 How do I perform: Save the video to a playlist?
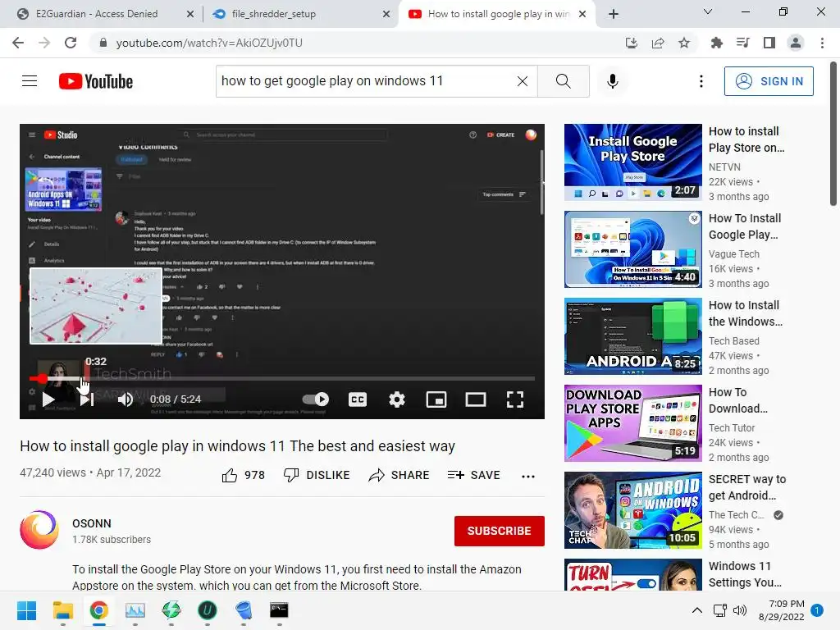pyautogui.click(x=473, y=475)
